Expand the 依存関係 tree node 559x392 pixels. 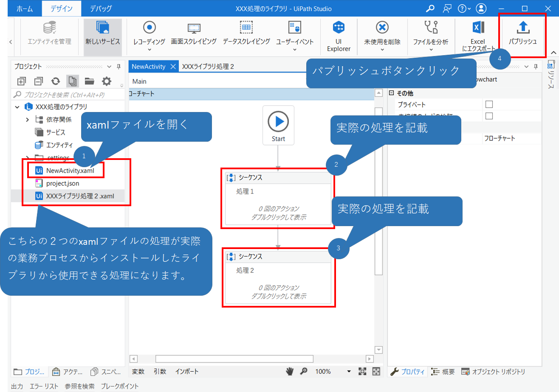pyautogui.click(x=28, y=120)
